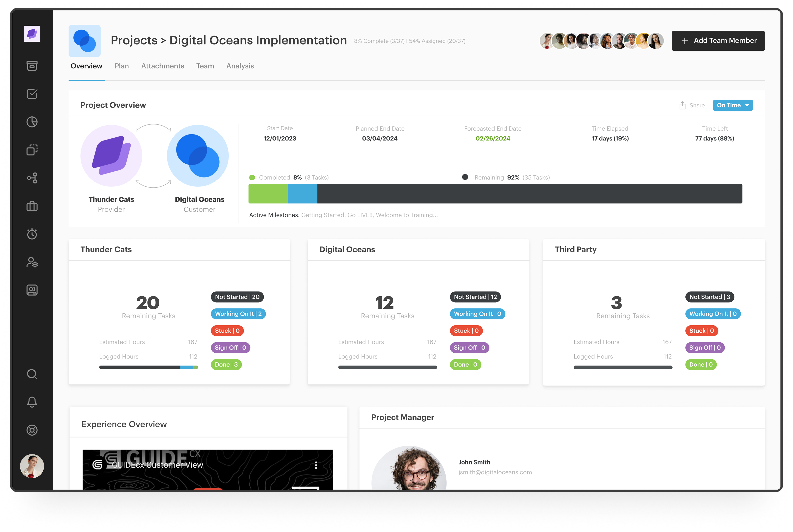
Task: Click Thunder Cats Sign Off | 0 badge
Action: point(230,348)
